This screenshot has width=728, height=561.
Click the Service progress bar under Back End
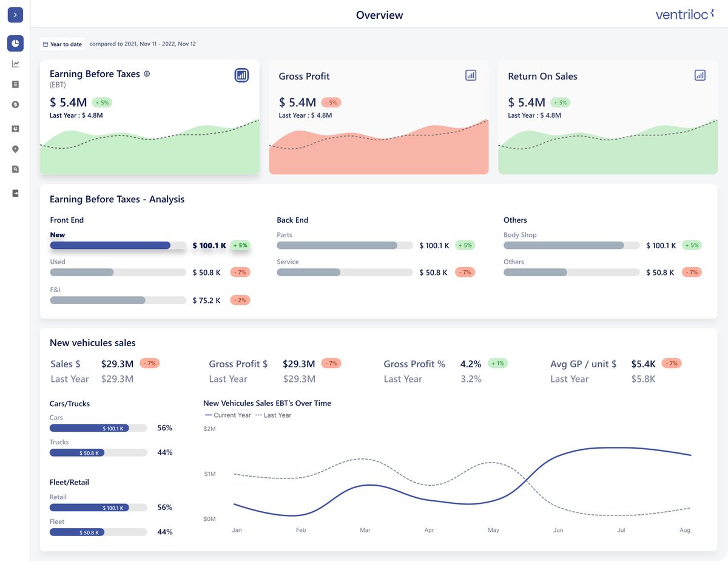click(345, 273)
